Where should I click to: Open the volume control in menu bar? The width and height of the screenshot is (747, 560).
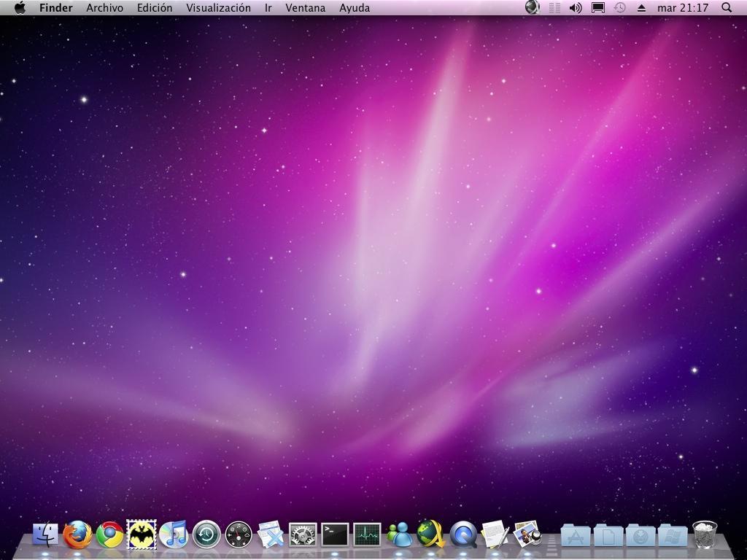click(x=576, y=8)
